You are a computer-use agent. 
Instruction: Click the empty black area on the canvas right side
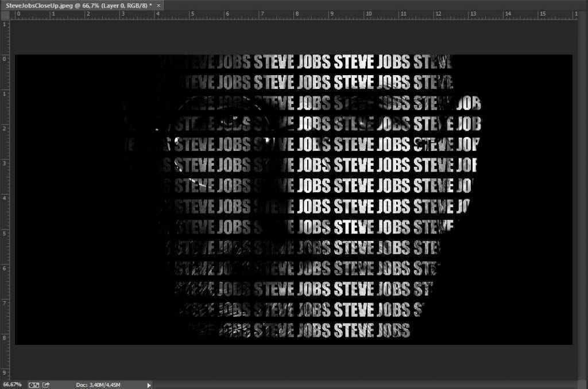[528, 201]
